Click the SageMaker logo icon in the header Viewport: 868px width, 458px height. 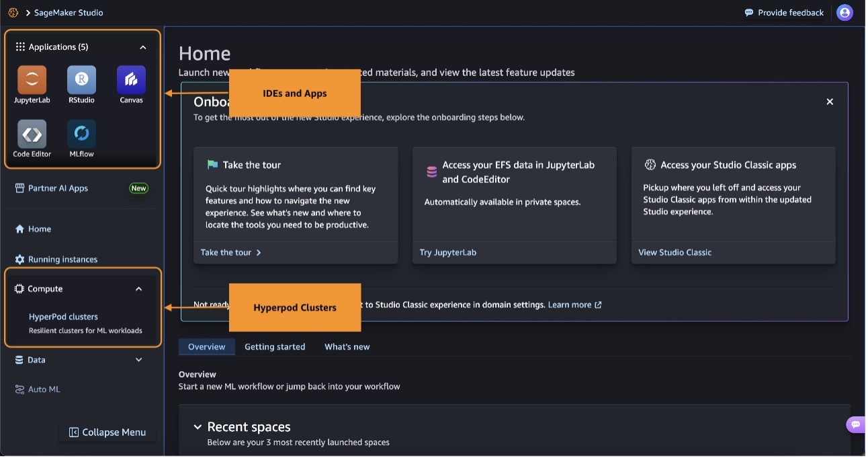tap(13, 13)
